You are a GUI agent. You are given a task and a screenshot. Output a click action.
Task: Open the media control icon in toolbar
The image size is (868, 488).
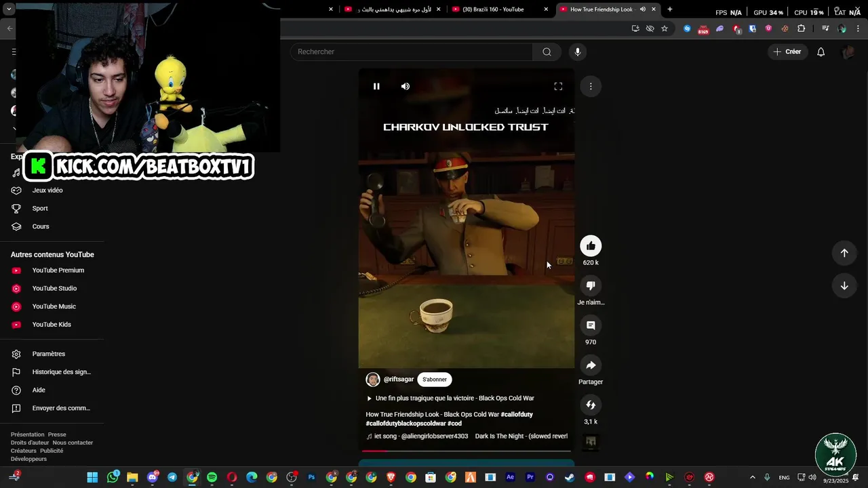click(x=825, y=28)
